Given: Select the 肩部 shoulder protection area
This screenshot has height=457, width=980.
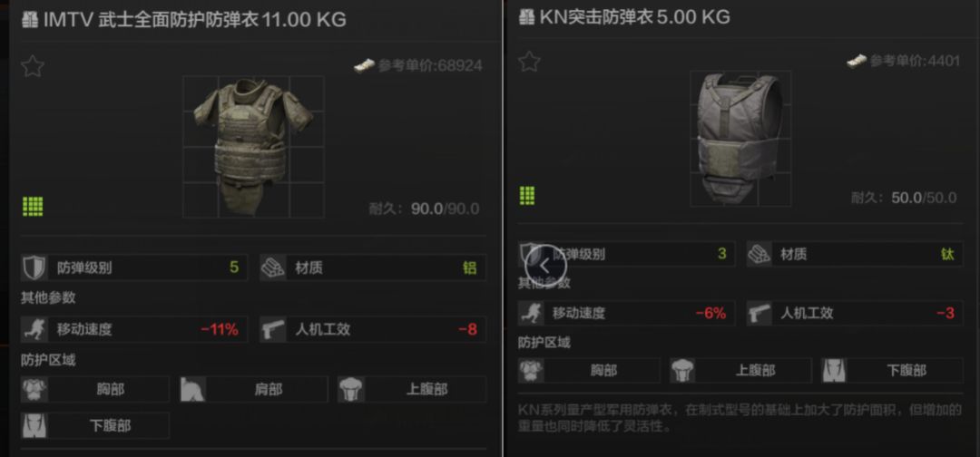Looking at the screenshot, I should click(x=254, y=390).
